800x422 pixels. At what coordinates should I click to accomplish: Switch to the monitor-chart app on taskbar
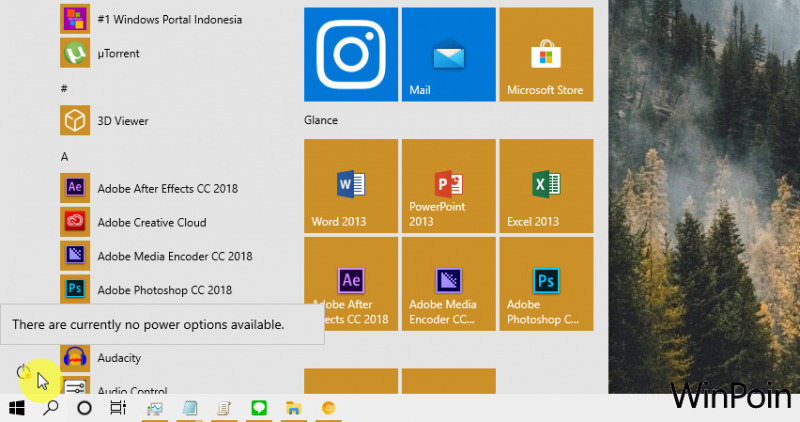click(x=155, y=408)
